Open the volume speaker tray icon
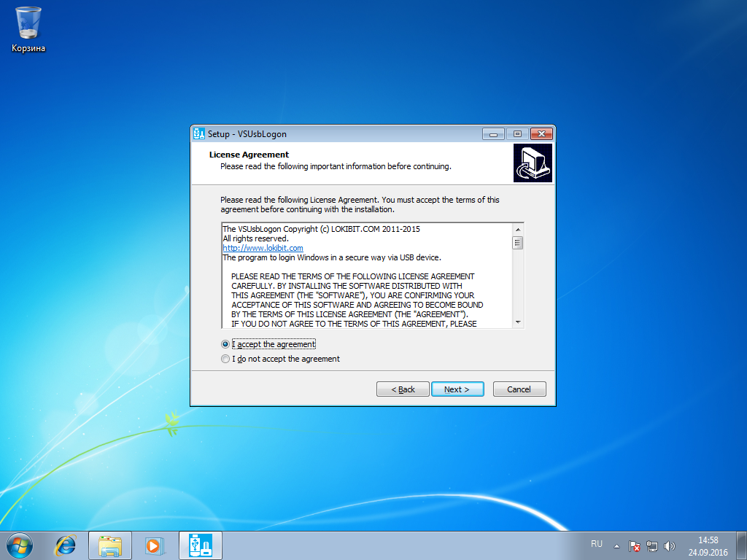Screen dimensions: 747x560 coord(670,546)
